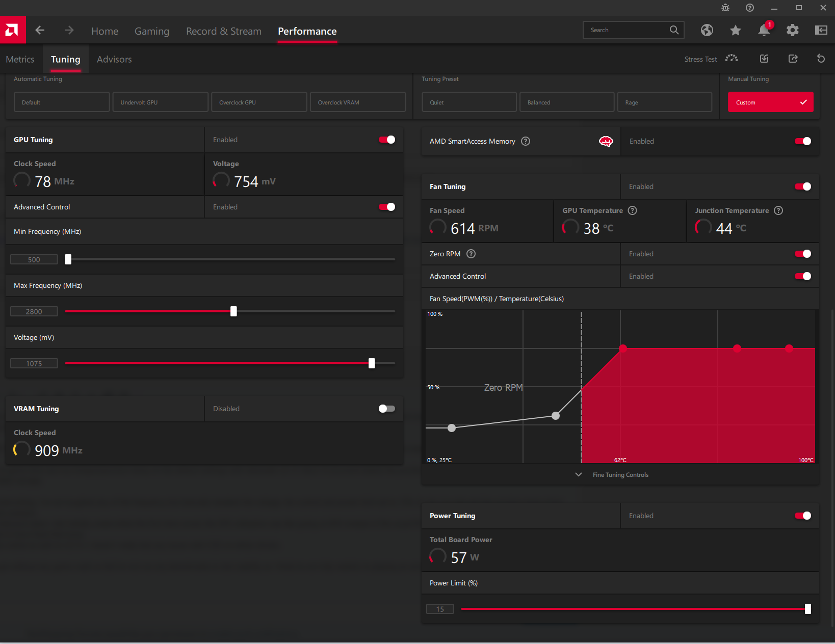The image size is (835, 644).
Task: Show Junction Temperature help icon
Action: tap(778, 210)
